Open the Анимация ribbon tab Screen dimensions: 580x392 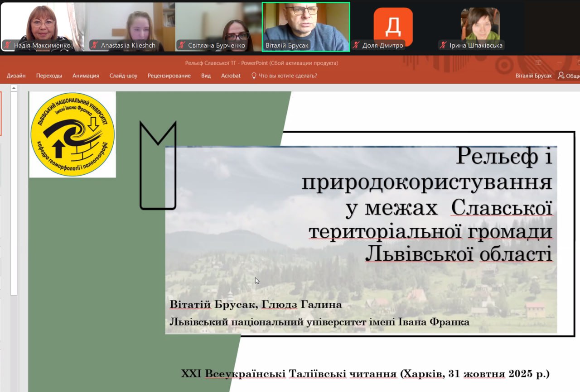[x=86, y=76]
